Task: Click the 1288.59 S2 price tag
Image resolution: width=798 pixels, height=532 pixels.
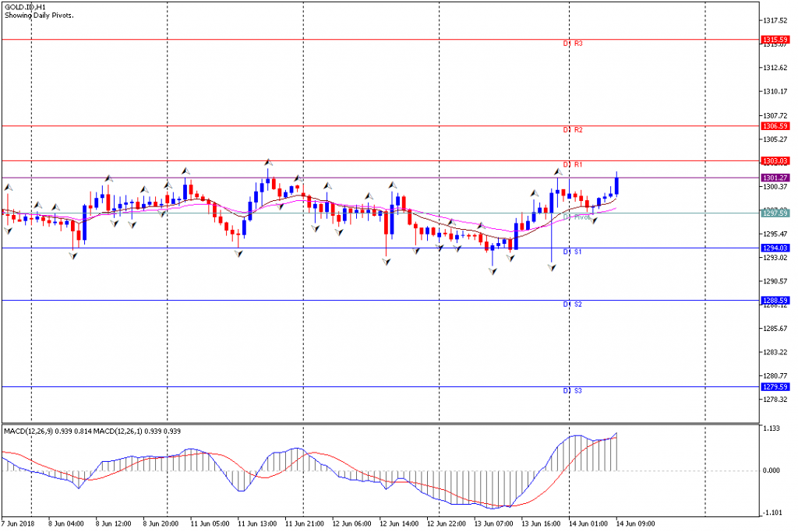Action: click(775, 301)
